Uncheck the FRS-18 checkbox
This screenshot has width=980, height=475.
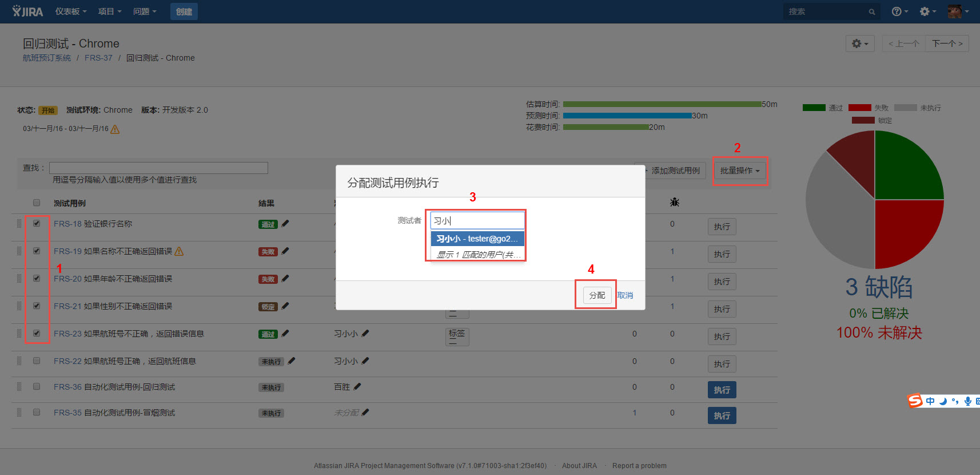[x=37, y=223]
